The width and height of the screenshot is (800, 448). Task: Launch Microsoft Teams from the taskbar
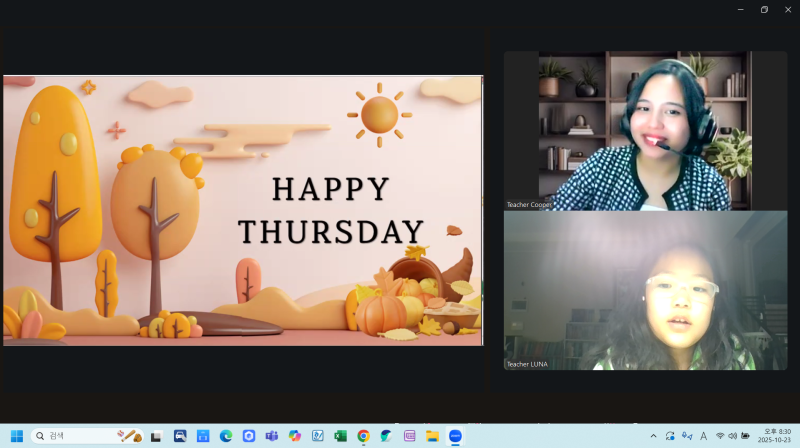(x=272, y=436)
